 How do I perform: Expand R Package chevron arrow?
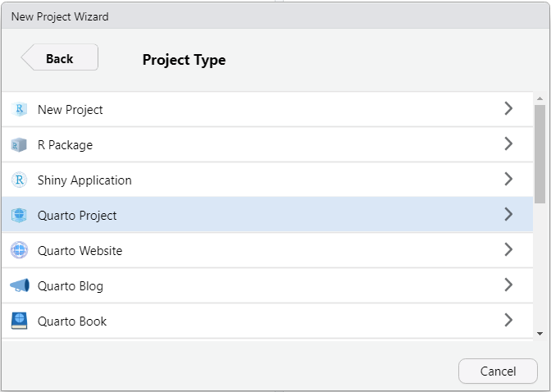[x=508, y=144]
